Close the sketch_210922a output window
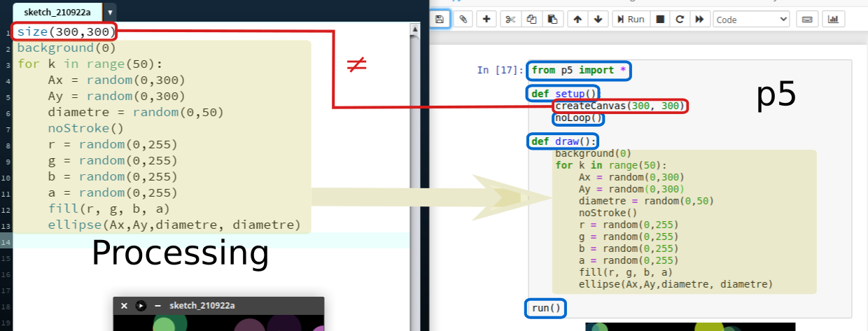Image resolution: width=868 pixels, height=331 pixels. pos(124,306)
